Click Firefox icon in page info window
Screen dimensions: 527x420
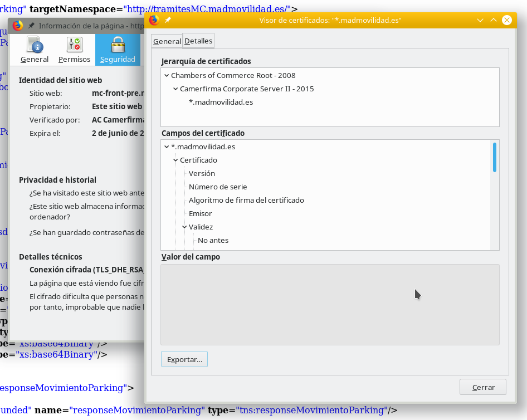pyautogui.click(x=18, y=26)
